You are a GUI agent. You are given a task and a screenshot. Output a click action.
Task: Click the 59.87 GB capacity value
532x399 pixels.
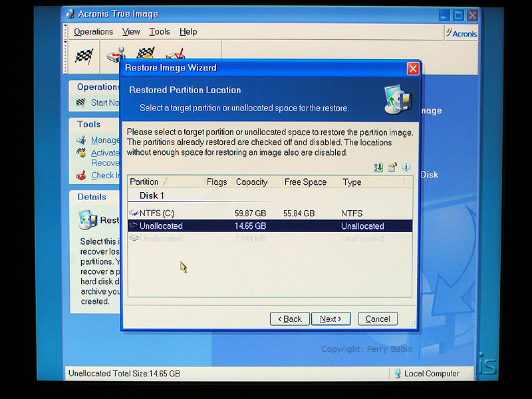click(x=251, y=213)
